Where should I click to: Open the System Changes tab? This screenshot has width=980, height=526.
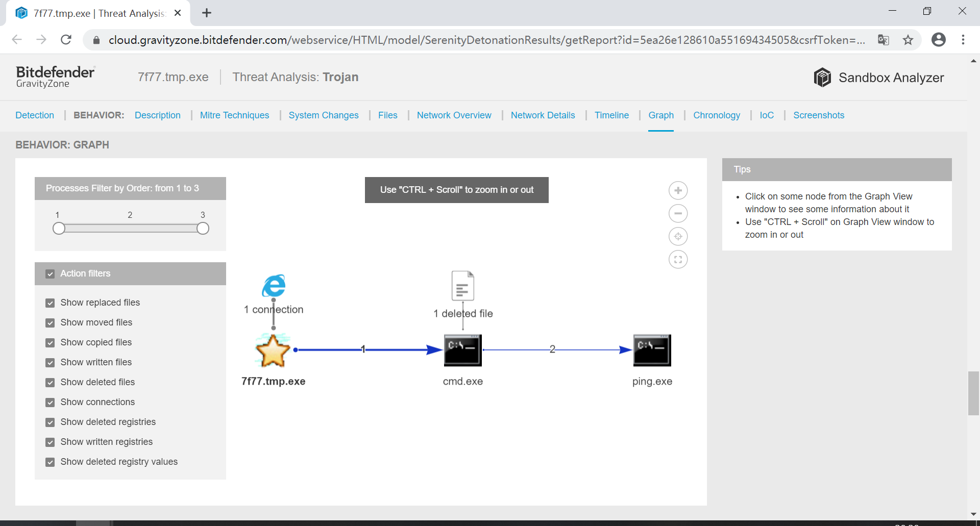point(324,115)
